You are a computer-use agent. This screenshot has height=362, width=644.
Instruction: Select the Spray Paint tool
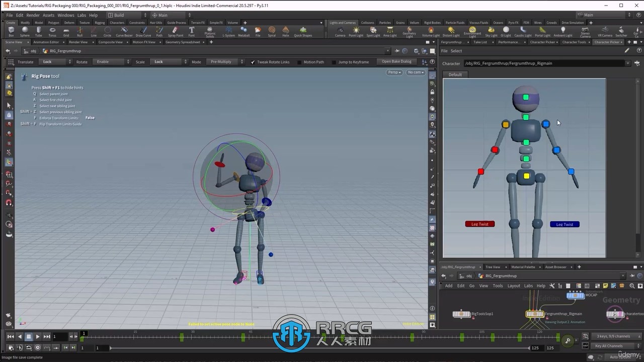pyautogui.click(x=176, y=32)
